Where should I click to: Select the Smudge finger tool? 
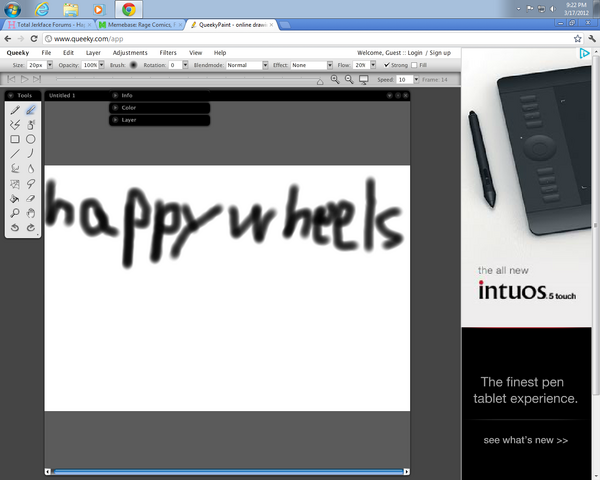(x=15, y=168)
